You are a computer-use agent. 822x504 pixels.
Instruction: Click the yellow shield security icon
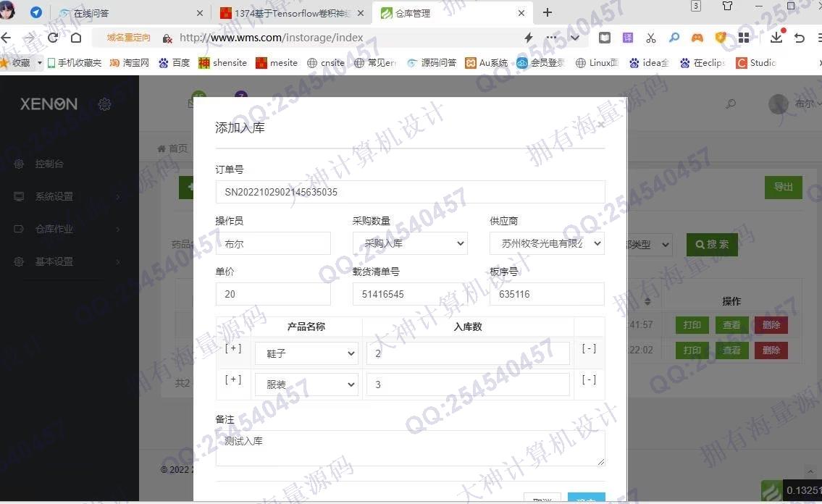721,38
